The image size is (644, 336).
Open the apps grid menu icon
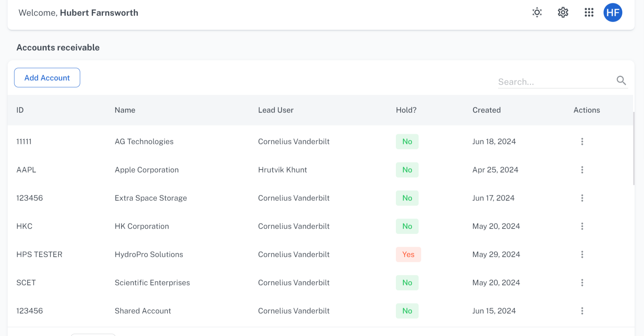[589, 13]
